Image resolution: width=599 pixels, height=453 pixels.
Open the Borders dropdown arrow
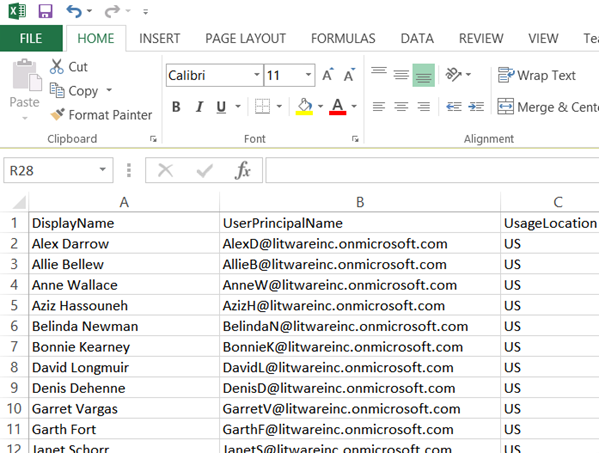coord(279,107)
